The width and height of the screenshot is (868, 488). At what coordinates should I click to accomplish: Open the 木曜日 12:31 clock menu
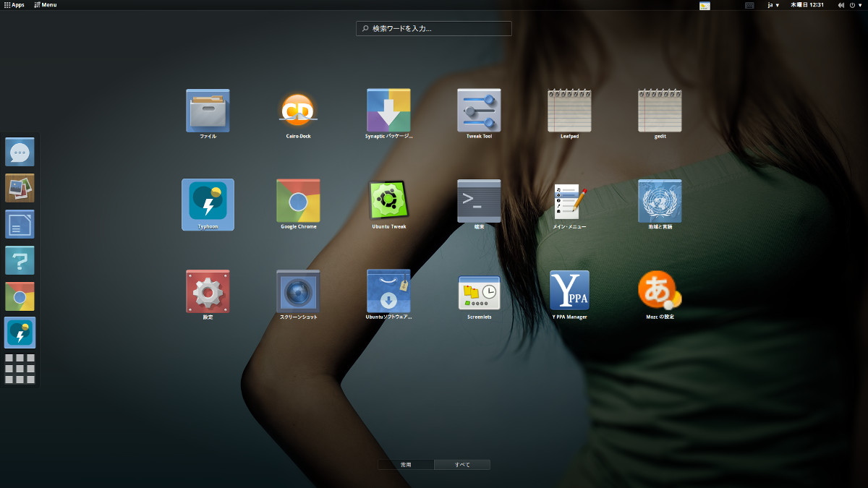click(807, 5)
